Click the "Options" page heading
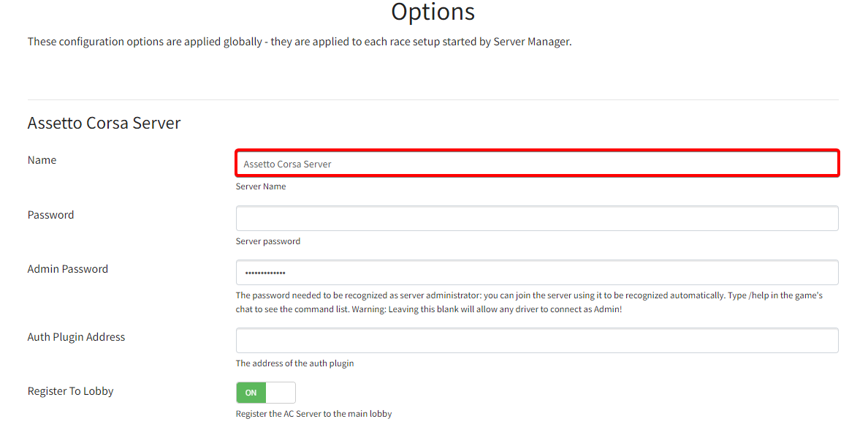Viewport: 868px width, 427px height. pyautogui.click(x=433, y=12)
